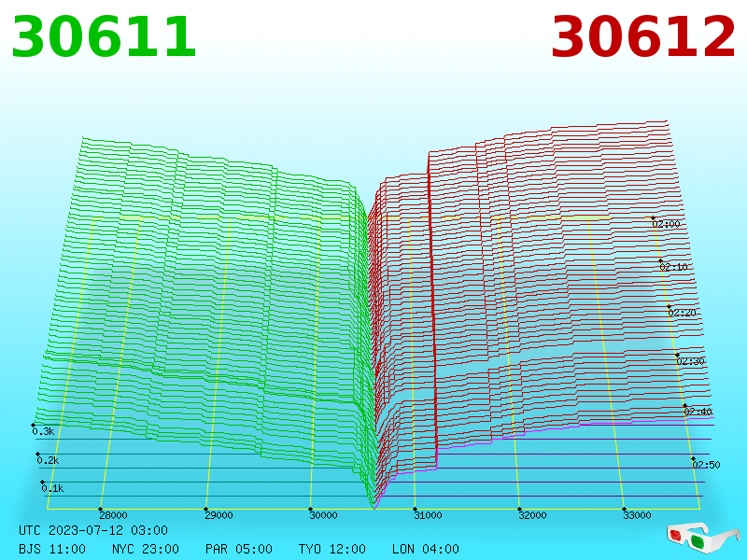
Task: Select the 29000 price axis label
Action: 218,515
